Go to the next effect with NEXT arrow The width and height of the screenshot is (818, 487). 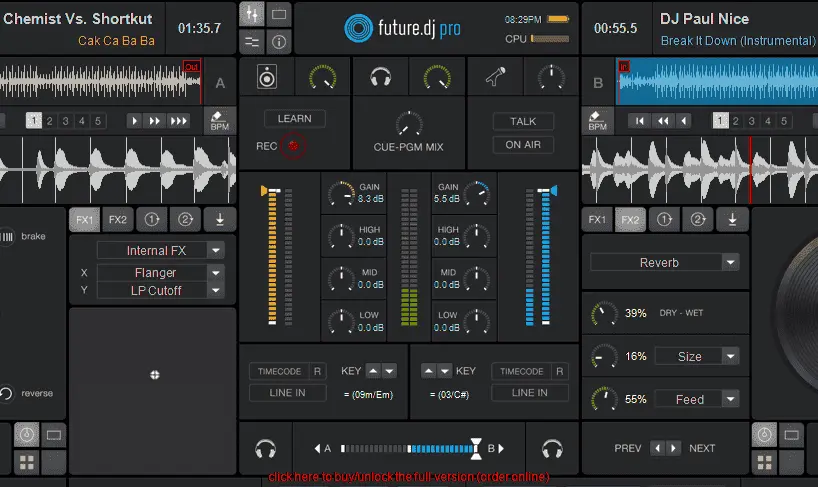(673, 448)
